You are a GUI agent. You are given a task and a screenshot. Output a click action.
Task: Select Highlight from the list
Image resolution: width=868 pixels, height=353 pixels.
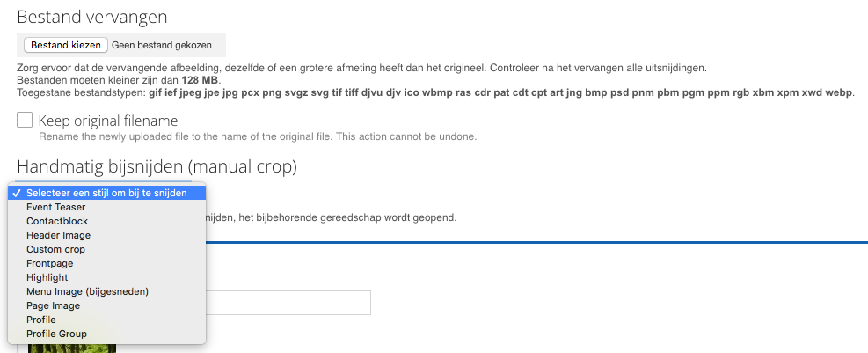click(47, 277)
